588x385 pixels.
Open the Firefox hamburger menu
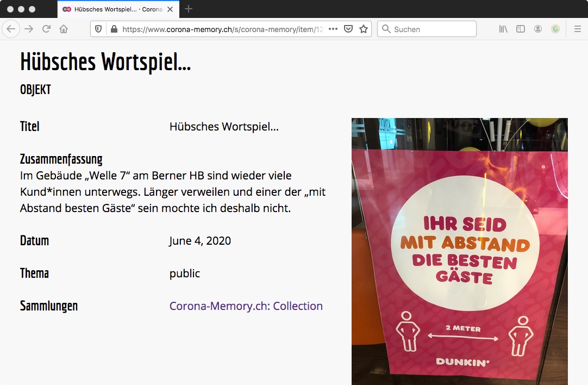[577, 29]
